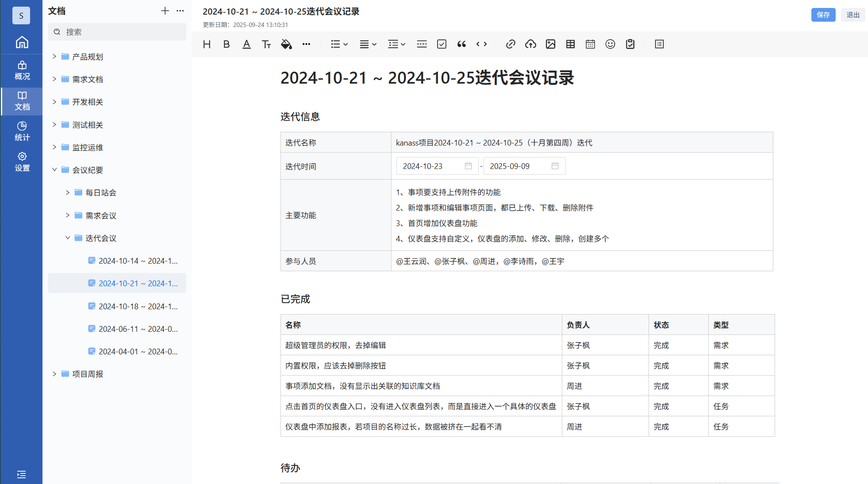Expand the 产品规划 folder

tap(54, 57)
